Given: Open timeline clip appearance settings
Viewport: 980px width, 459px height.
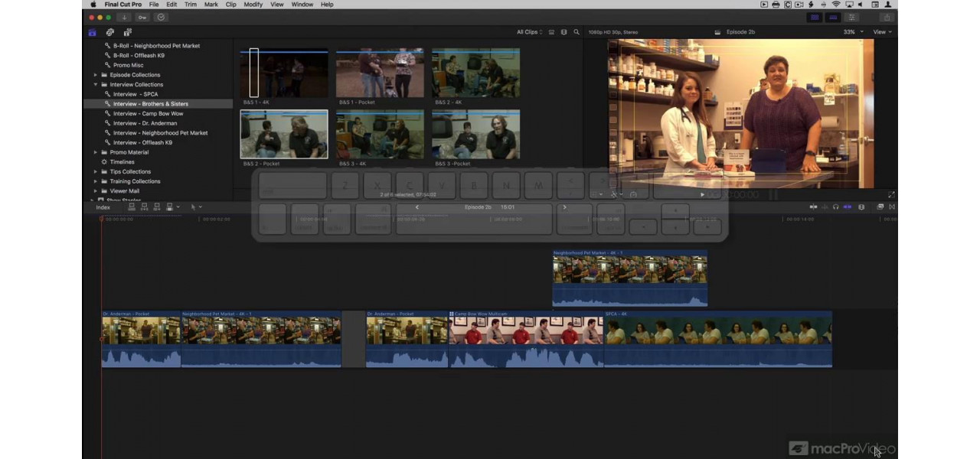Looking at the screenshot, I should 861,207.
